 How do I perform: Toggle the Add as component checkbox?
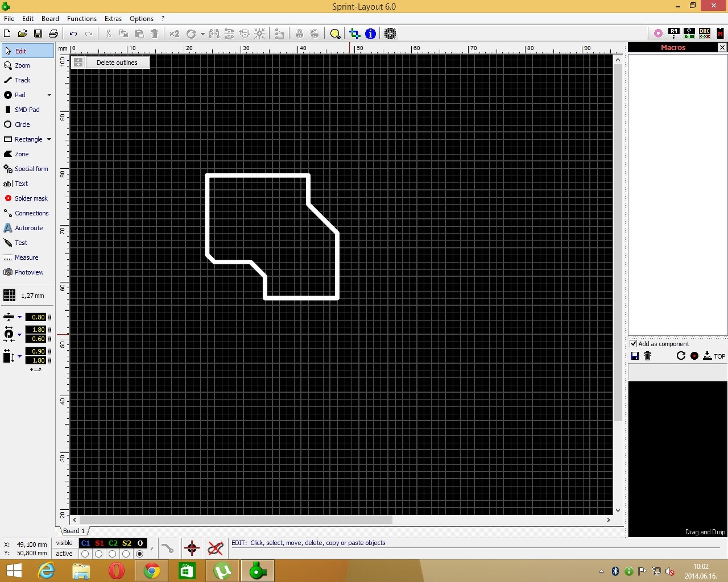(633, 344)
